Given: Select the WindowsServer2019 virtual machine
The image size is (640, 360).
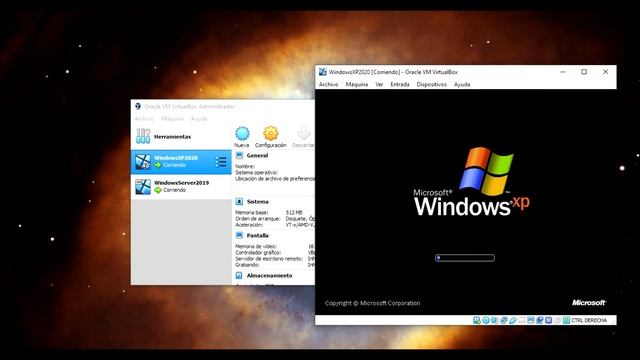Looking at the screenshot, I should tap(181, 187).
